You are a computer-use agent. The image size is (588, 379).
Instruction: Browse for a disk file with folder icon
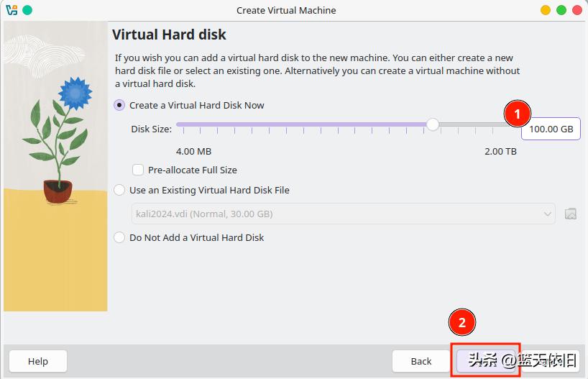[x=571, y=214]
